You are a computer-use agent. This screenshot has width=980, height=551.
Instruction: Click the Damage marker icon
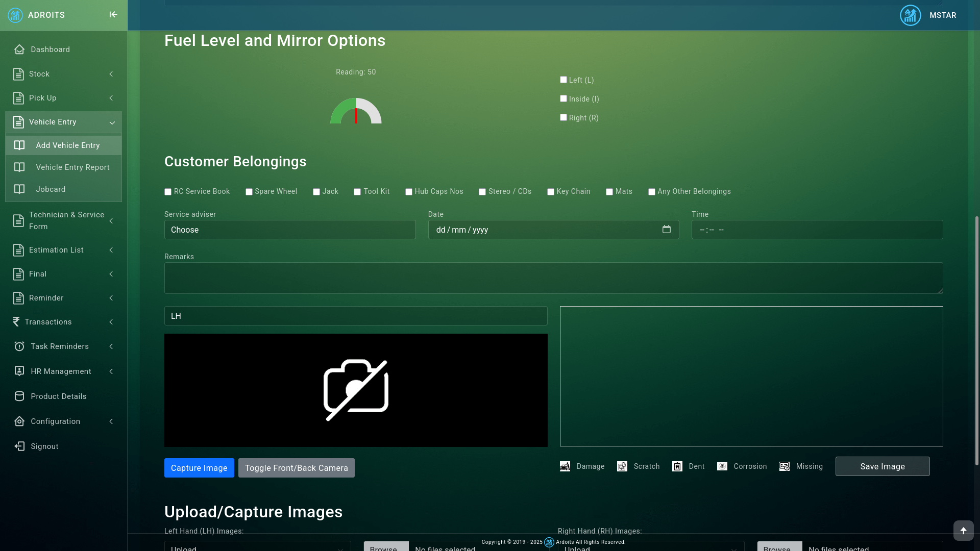565,466
